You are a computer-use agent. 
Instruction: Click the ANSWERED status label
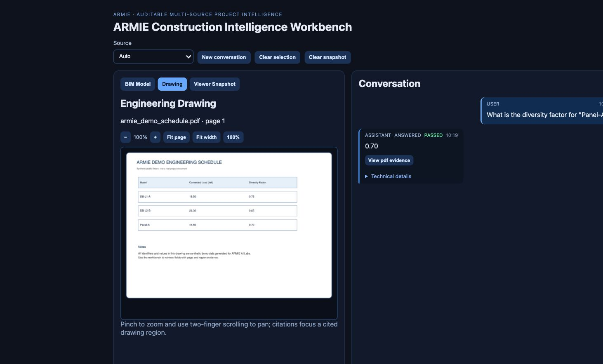(x=407, y=135)
